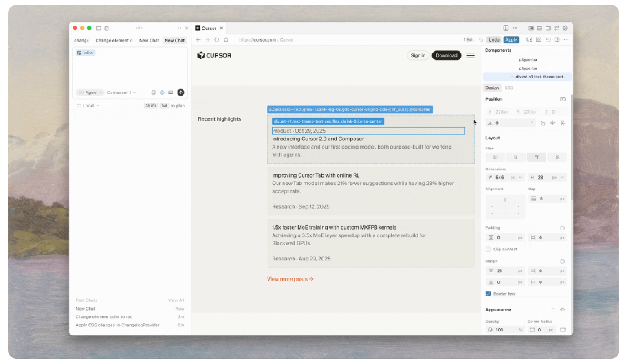
Task: Click the element selector icon beside Apply
Action: pyautogui.click(x=529, y=40)
